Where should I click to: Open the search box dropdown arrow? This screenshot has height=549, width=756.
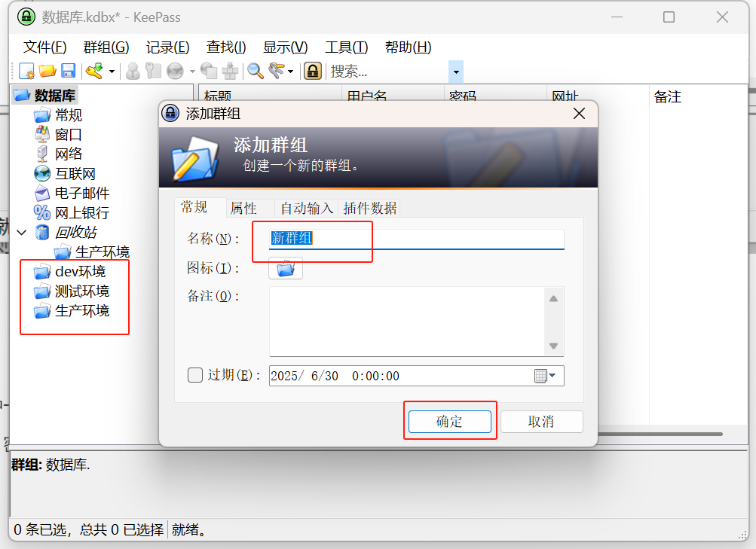tap(455, 72)
